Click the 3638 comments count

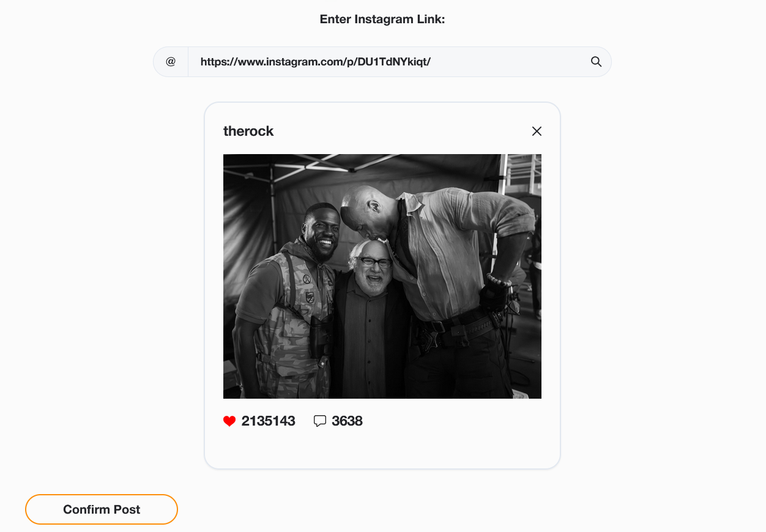click(347, 421)
